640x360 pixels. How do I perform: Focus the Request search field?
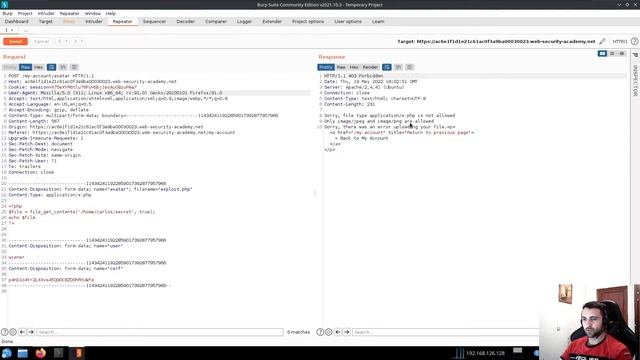click(160, 332)
